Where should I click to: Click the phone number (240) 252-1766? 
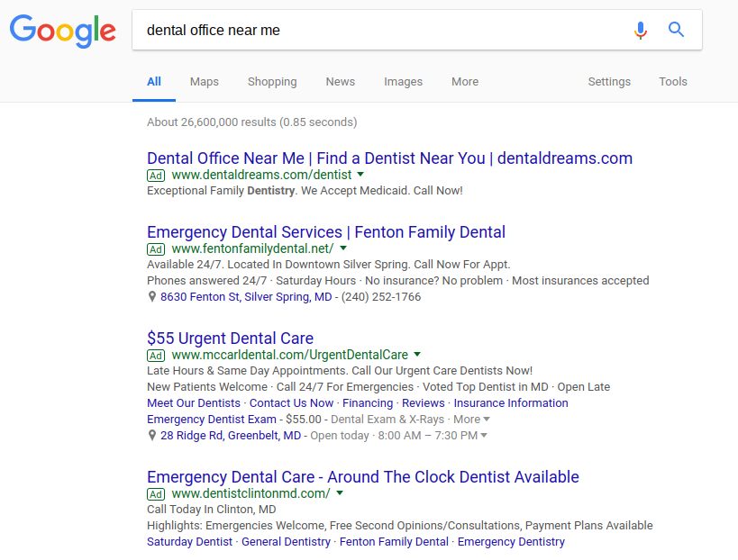pyautogui.click(x=381, y=297)
